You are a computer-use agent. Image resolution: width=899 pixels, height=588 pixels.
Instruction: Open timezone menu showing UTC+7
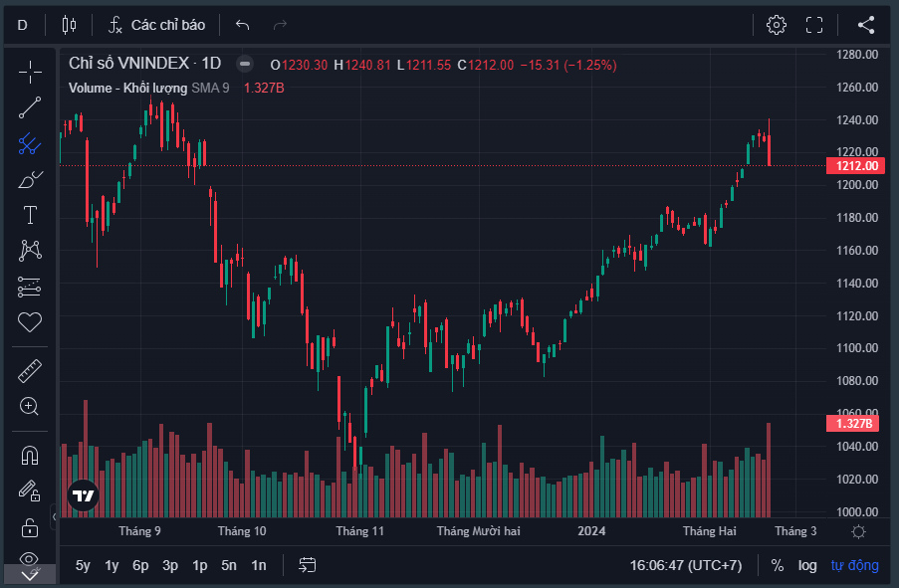(x=686, y=565)
